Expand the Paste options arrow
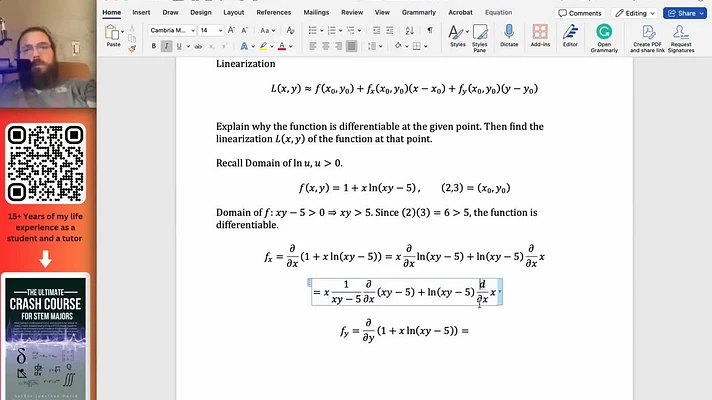 click(123, 32)
